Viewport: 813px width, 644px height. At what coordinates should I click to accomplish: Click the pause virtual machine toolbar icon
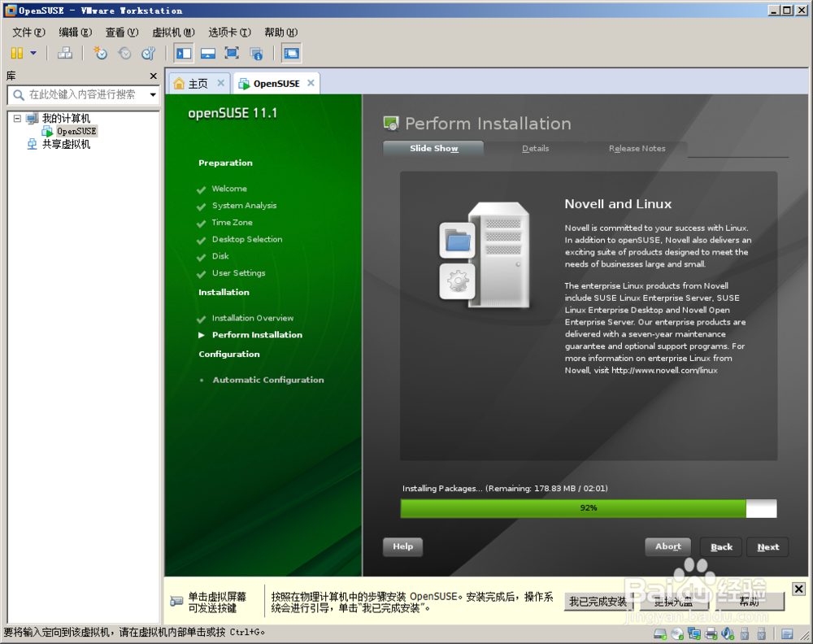click(17, 53)
